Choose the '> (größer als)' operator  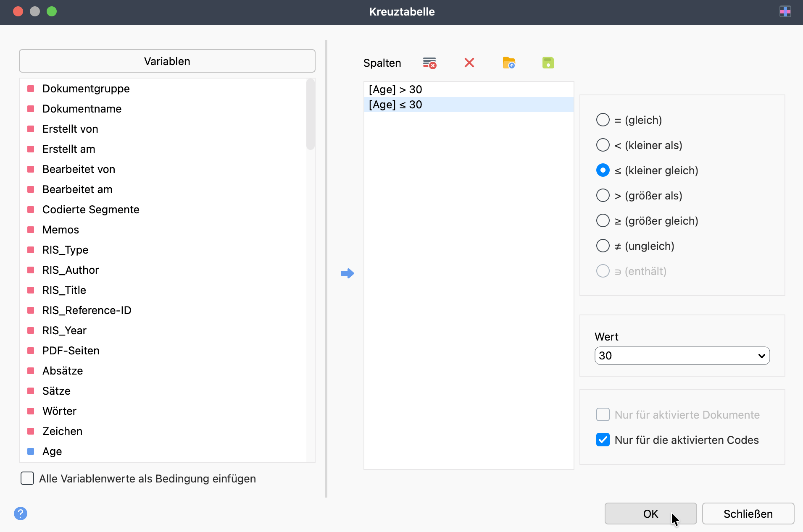point(603,196)
